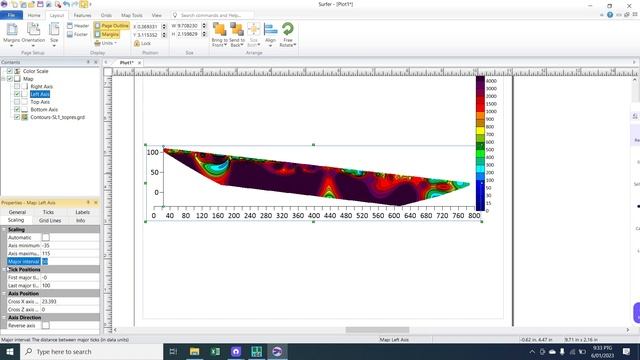Open the Labels properties tab
This screenshot has height=360, width=640.
(x=82, y=212)
